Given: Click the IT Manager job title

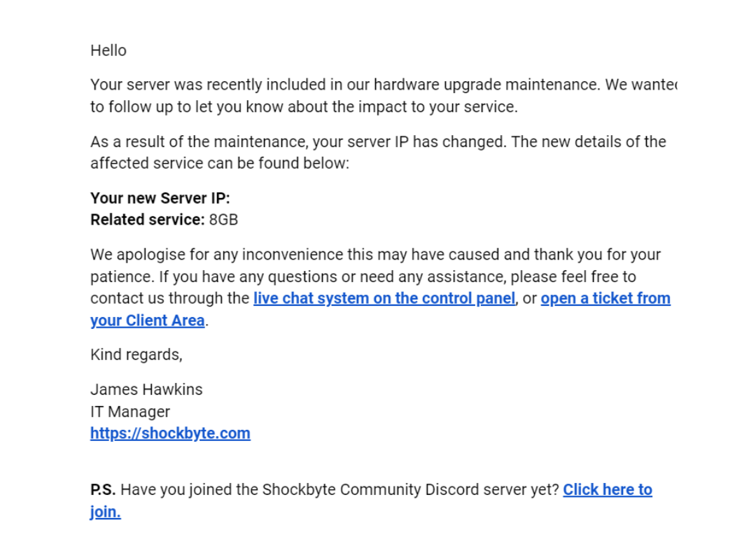Looking at the screenshot, I should click(130, 412).
